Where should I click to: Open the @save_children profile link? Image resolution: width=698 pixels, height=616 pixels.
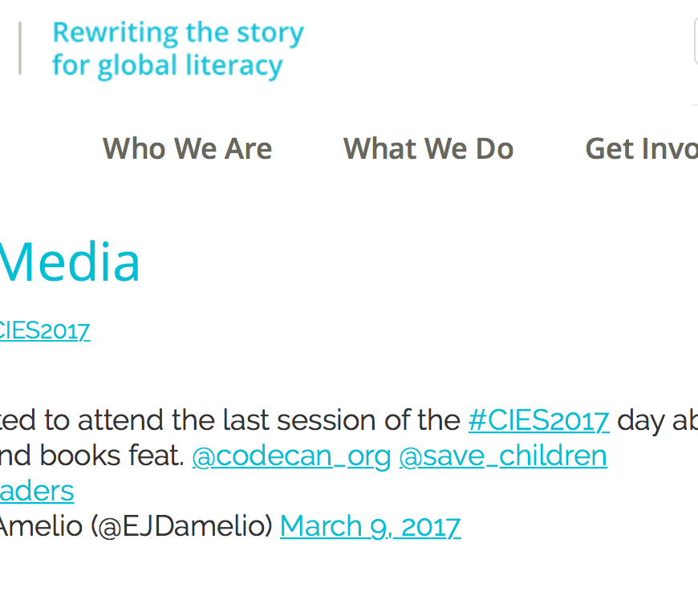(502, 456)
